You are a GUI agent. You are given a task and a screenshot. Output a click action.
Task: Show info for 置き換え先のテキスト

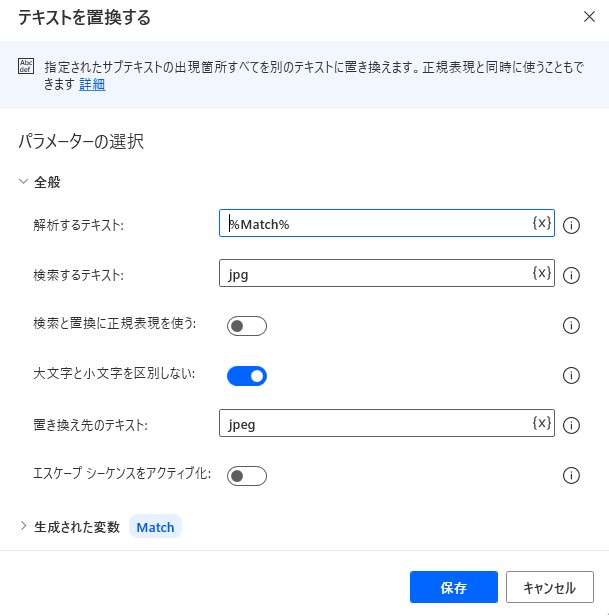[571, 425]
